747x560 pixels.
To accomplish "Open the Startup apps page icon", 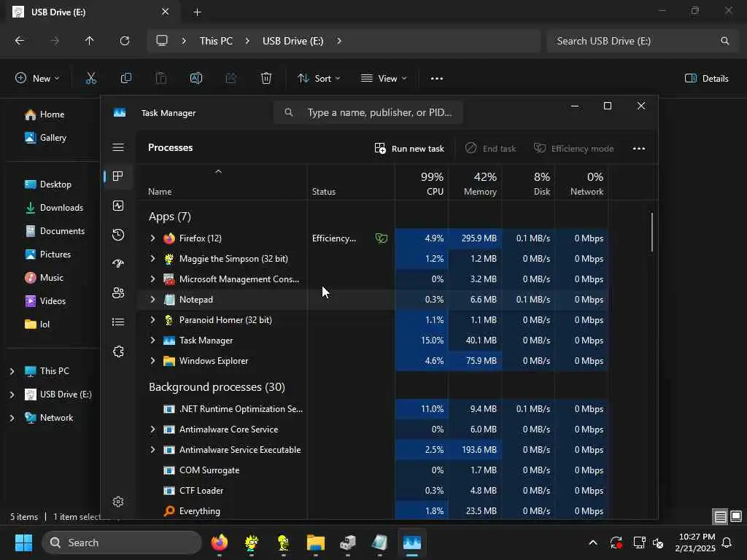I will coord(118,263).
